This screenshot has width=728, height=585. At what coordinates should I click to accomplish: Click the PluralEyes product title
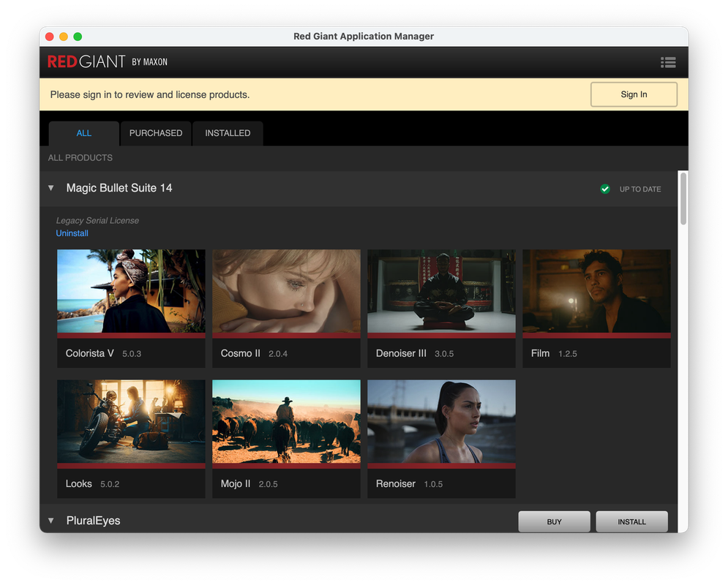coord(93,521)
